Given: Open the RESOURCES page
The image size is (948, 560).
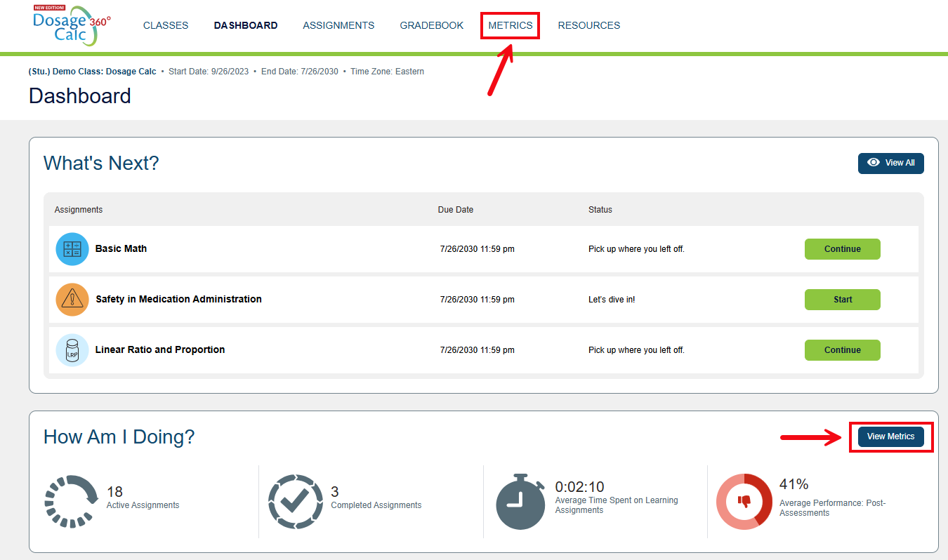Looking at the screenshot, I should pyautogui.click(x=589, y=25).
